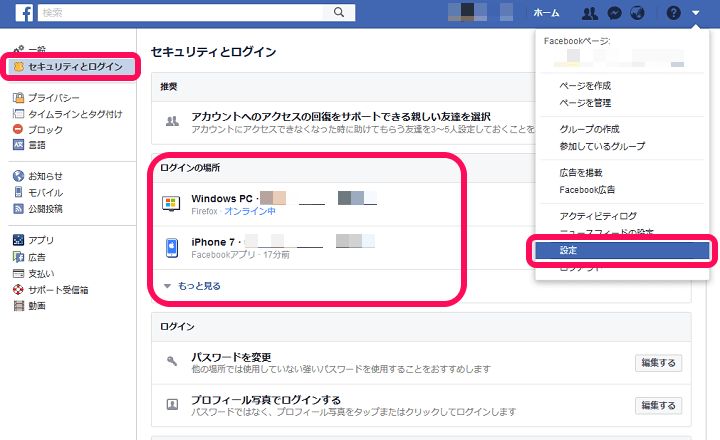Open the account dropdown arrow in top bar
The image size is (720, 440).
696,13
